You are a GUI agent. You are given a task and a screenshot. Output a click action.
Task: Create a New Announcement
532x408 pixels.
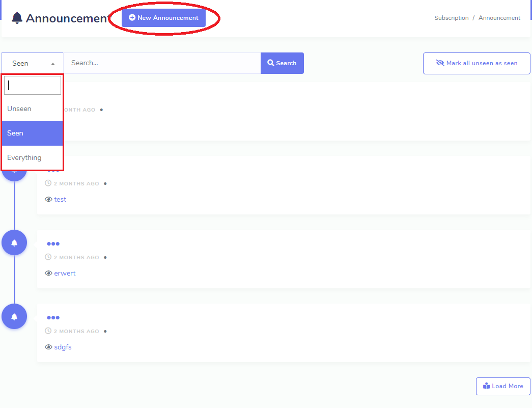click(163, 18)
